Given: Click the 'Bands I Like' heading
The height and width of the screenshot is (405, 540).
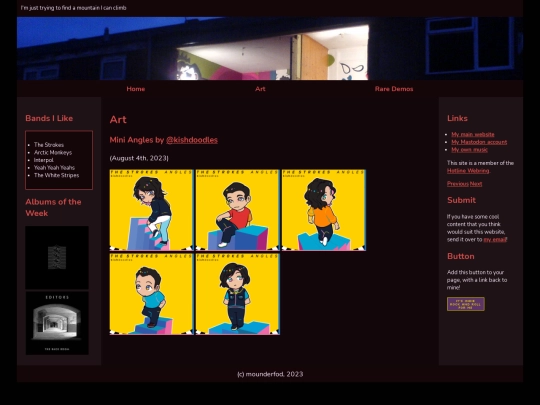Looking at the screenshot, I should (x=49, y=118).
